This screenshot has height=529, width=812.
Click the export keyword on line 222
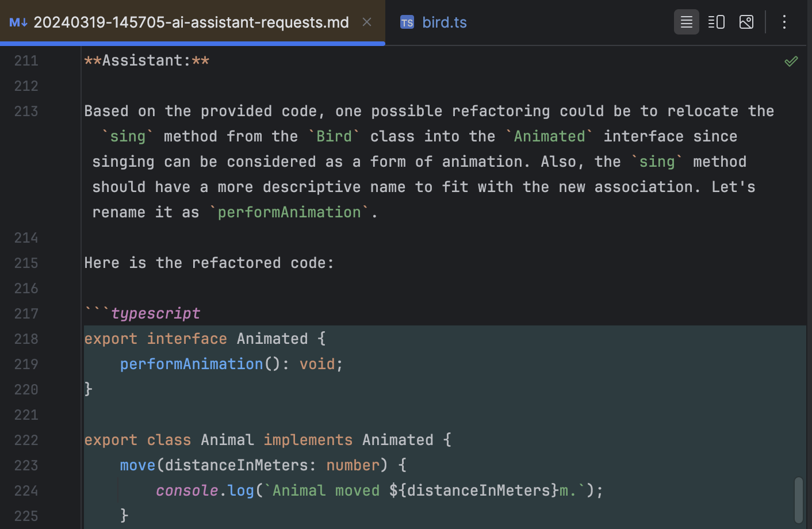click(x=110, y=440)
